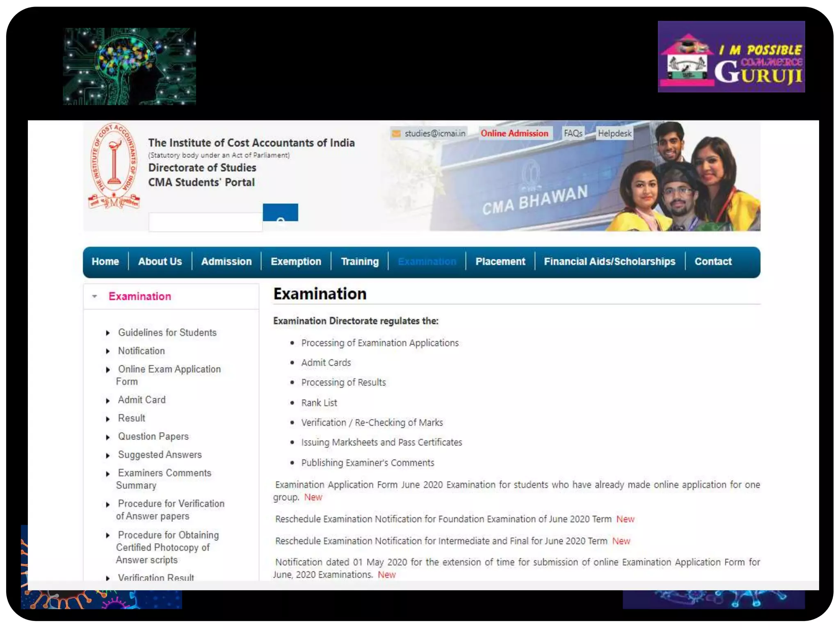Open the Helpdesk link
Screen dimensions: 840x630
(x=614, y=133)
